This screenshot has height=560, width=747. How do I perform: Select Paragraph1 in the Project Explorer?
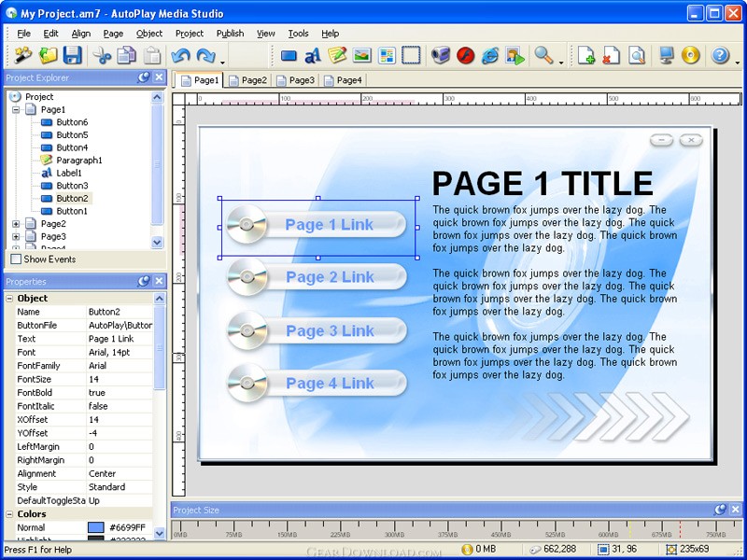(x=78, y=161)
